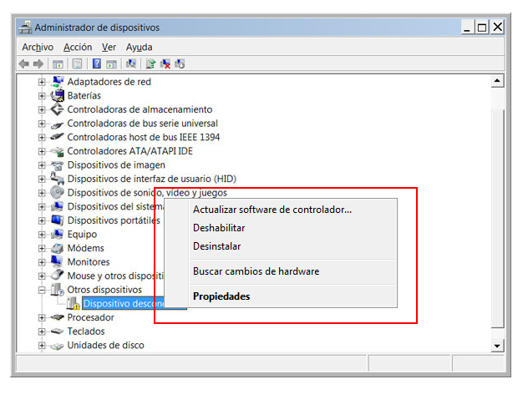Click the scan for hardware changes toolbar icon

[x=131, y=63]
